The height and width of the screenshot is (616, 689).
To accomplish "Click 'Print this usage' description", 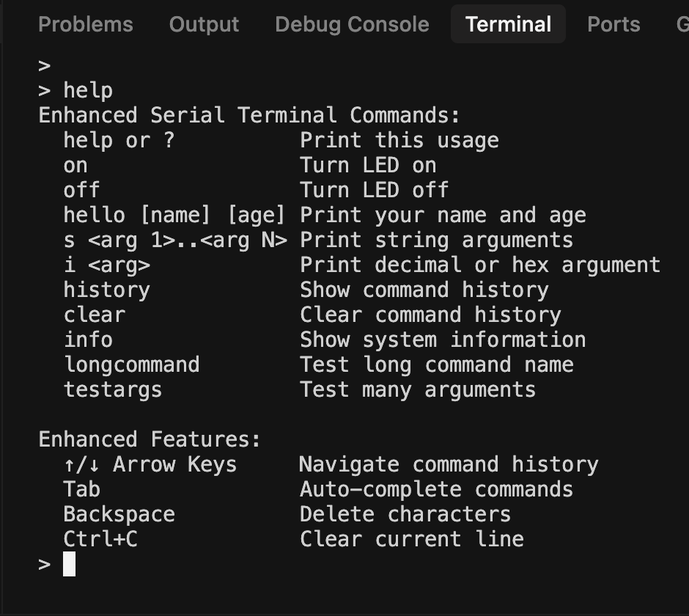I will click(x=399, y=140).
